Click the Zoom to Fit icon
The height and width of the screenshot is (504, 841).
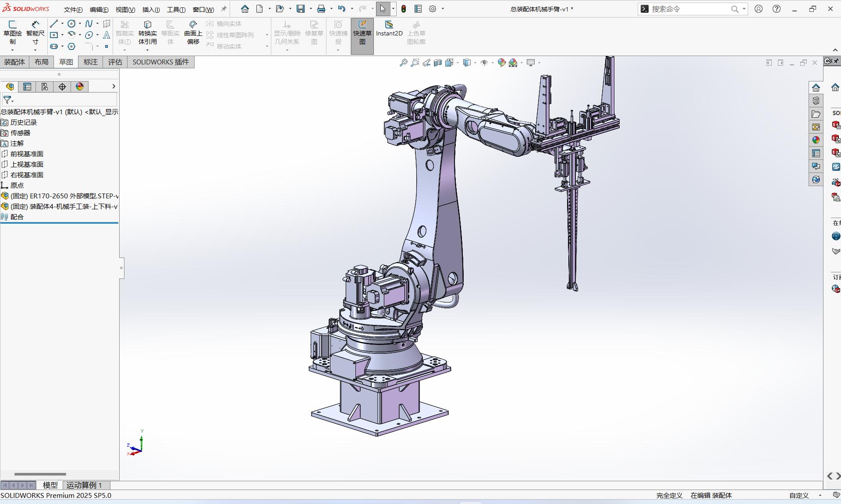pyautogui.click(x=404, y=63)
